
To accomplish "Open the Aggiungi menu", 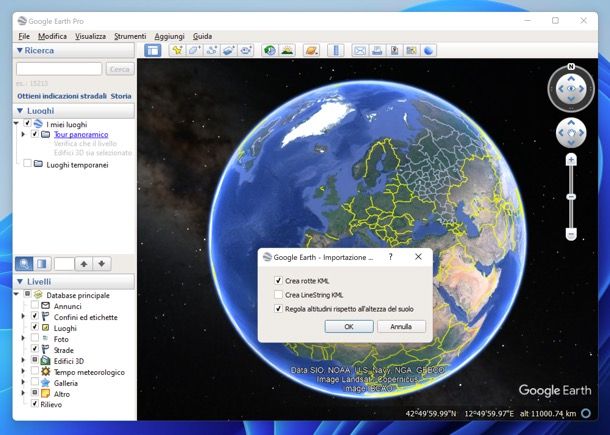I will [169, 36].
